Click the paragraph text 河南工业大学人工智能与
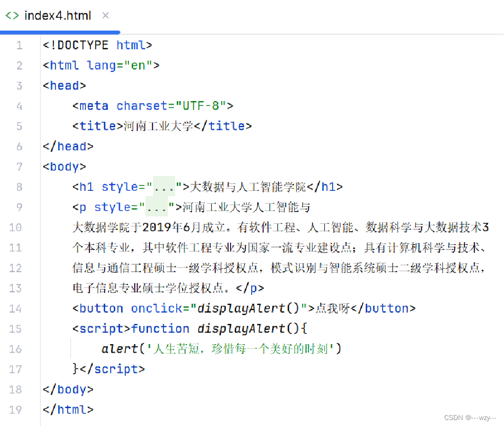The height and width of the screenshot is (426, 504). click(246, 207)
